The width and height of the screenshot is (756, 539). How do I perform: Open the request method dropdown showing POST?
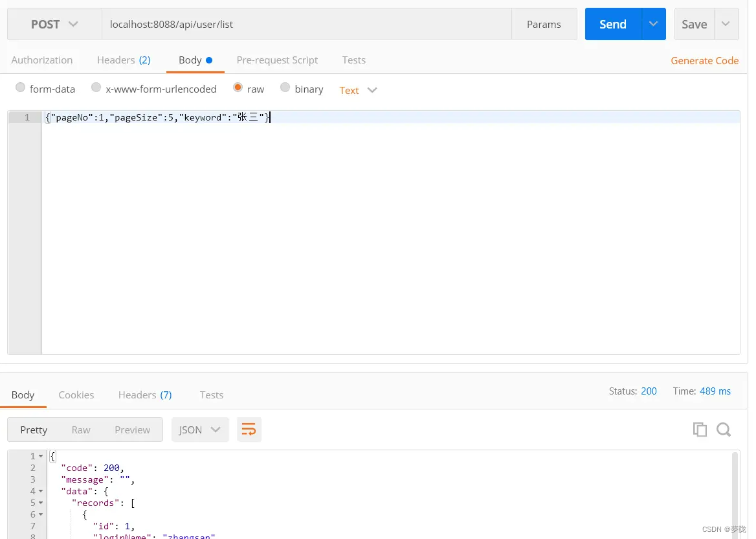coord(54,24)
